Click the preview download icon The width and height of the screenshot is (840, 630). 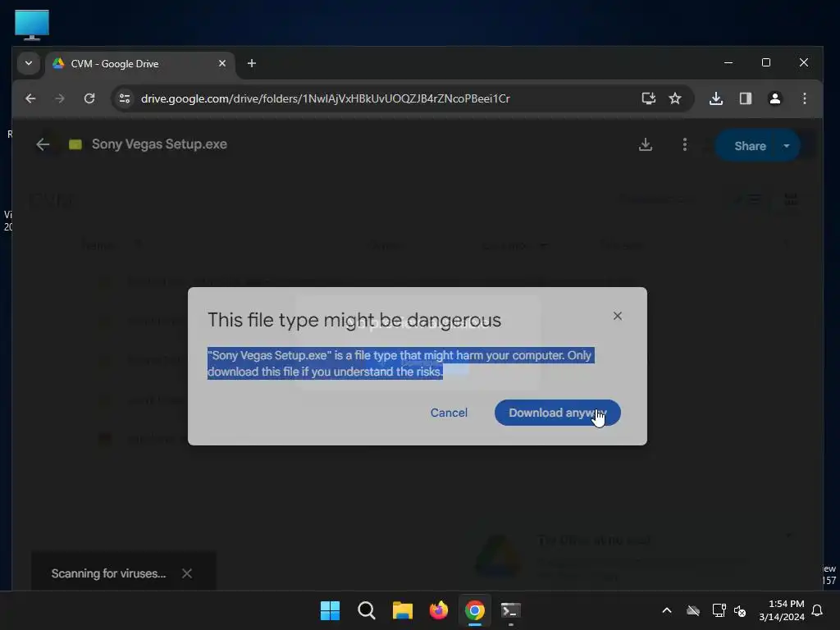click(x=646, y=144)
